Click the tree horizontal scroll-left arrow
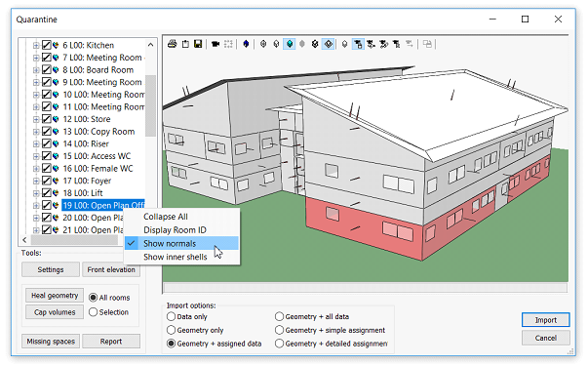Image resolution: width=588 pixels, height=365 pixels. pos(24,240)
